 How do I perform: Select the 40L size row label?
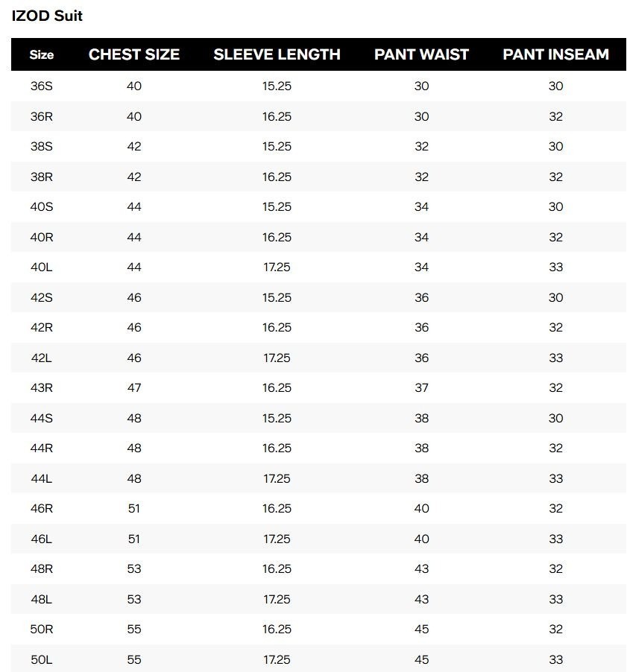[42, 267]
